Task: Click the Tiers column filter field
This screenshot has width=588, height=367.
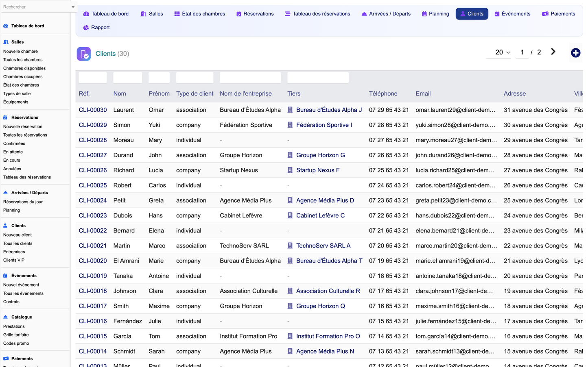Action: [x=318, y=78]
